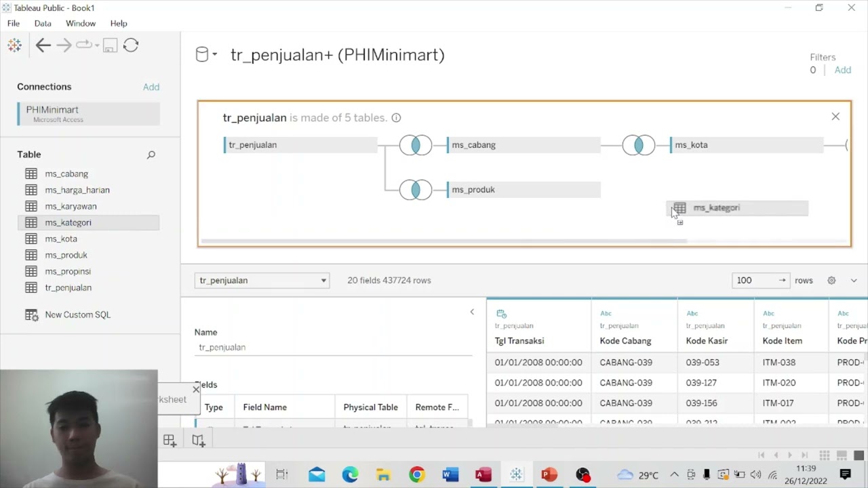
Task: Open PowerPoint from the taskbar
Action: 549,475
